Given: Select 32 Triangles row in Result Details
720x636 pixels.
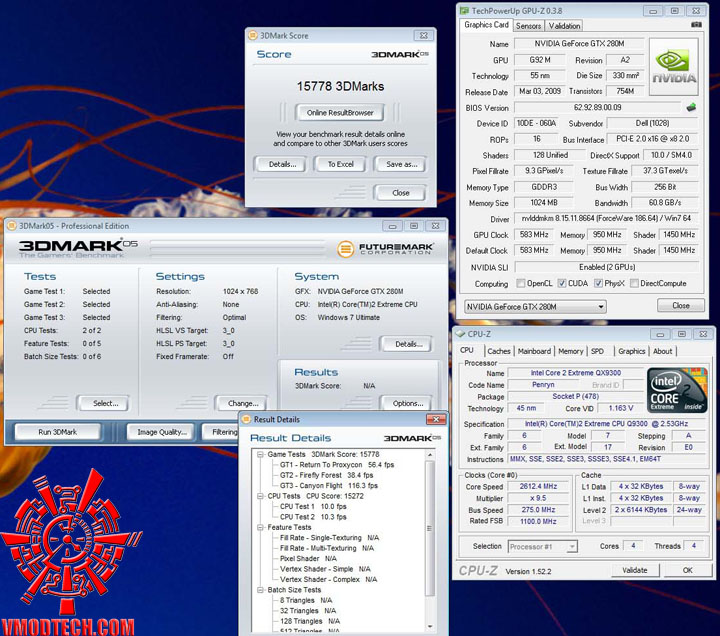Looking at the screenshot, I should tap(308, 611).
